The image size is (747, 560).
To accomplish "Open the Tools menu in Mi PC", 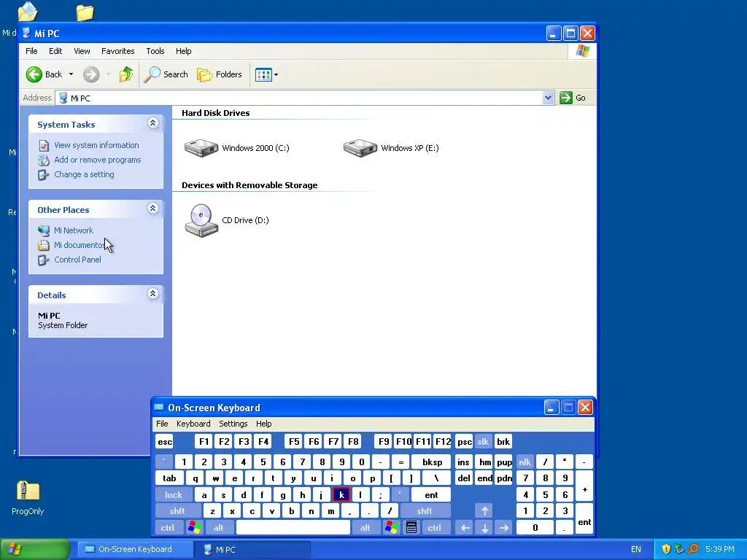I will (155, 51).
